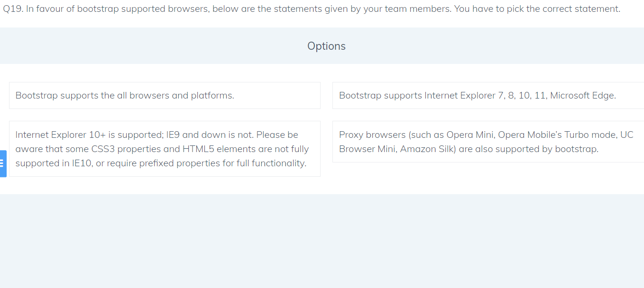Screen dimensions: 644x288
Task: Pick the 'Internet Explorer 10+ is supported' answer
Action: (x=165, y=149)
